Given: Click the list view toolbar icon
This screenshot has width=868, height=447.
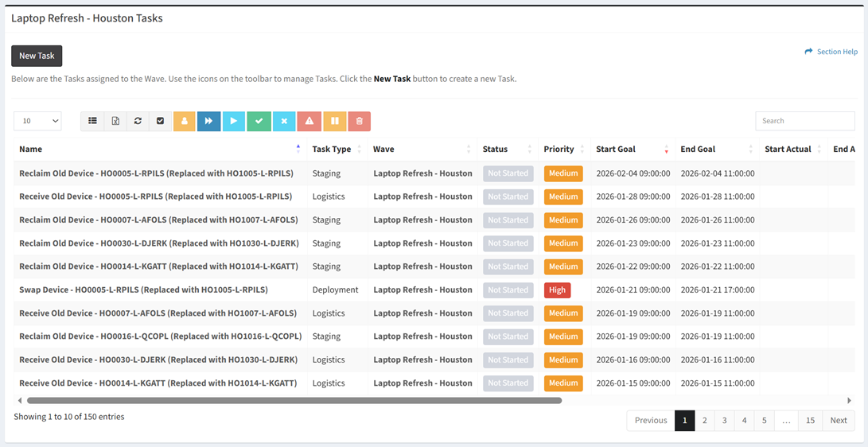Looking at the screenshot, I should point(92,121).
